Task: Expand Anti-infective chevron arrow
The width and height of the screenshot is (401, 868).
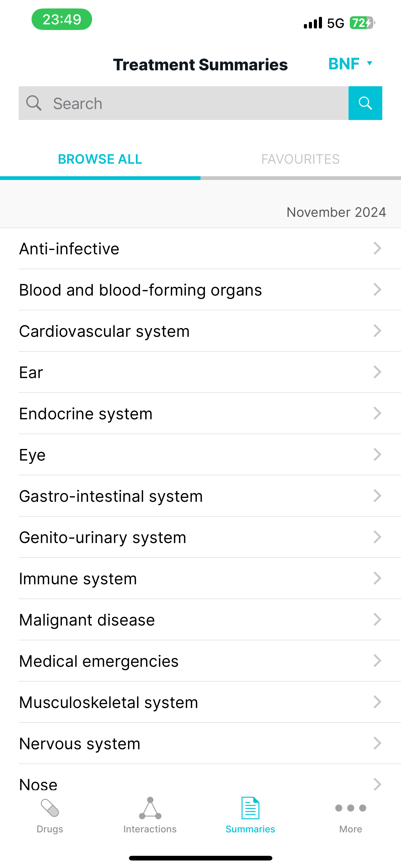Action: pyautogui.click(x=378, y=248)
